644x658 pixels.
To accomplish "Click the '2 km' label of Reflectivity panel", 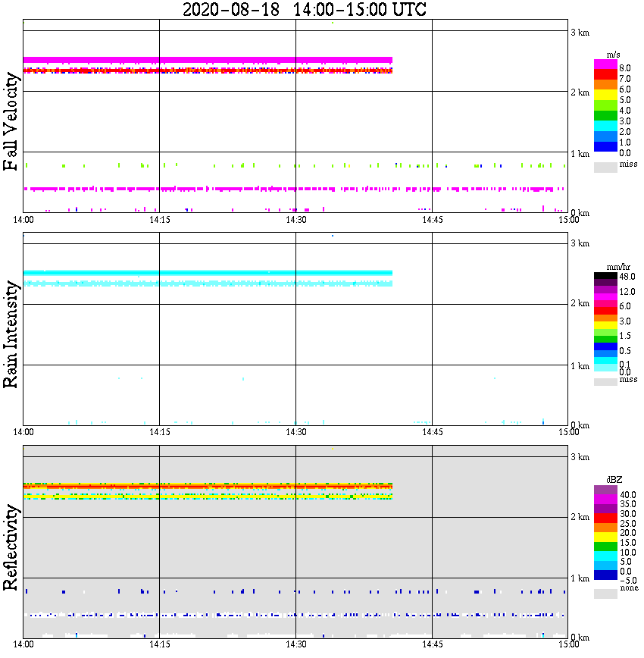I will [580, 517].
